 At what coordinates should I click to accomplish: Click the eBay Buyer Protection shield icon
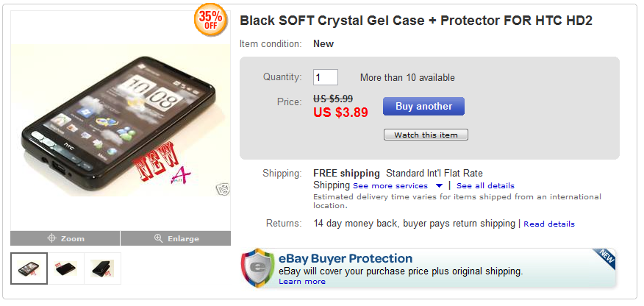[258, 268]
